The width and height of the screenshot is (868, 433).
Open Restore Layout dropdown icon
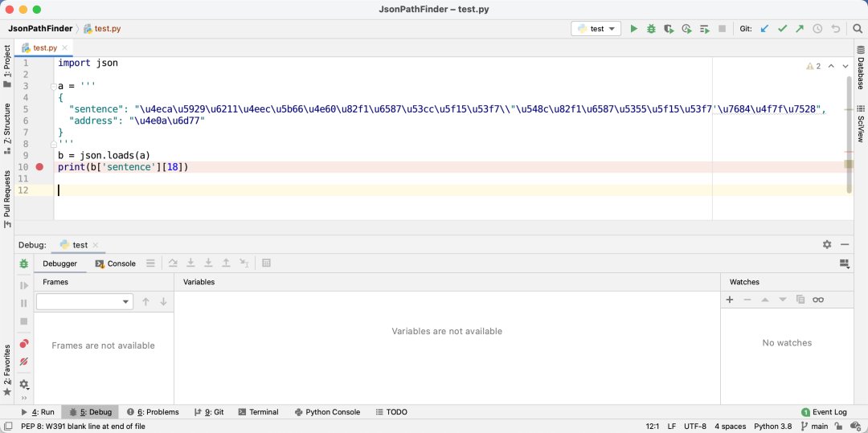[844, 263]
